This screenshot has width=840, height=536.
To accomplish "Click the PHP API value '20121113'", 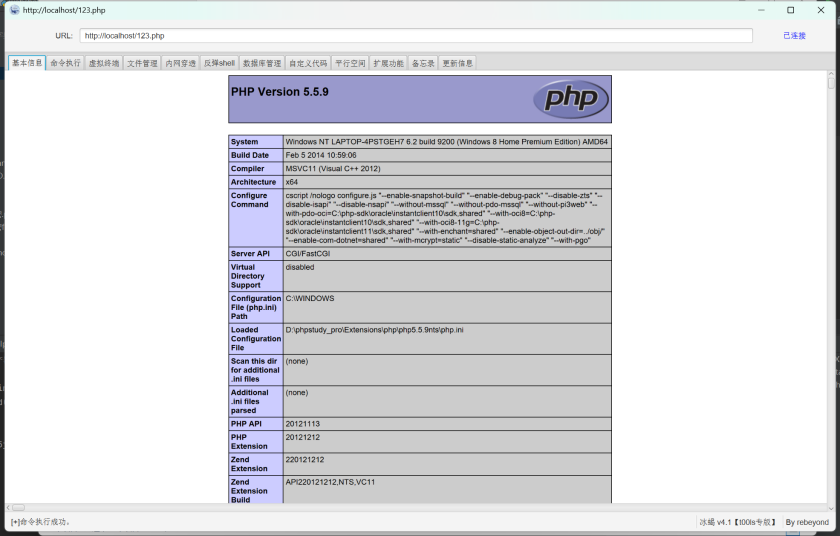I will 303,424.
